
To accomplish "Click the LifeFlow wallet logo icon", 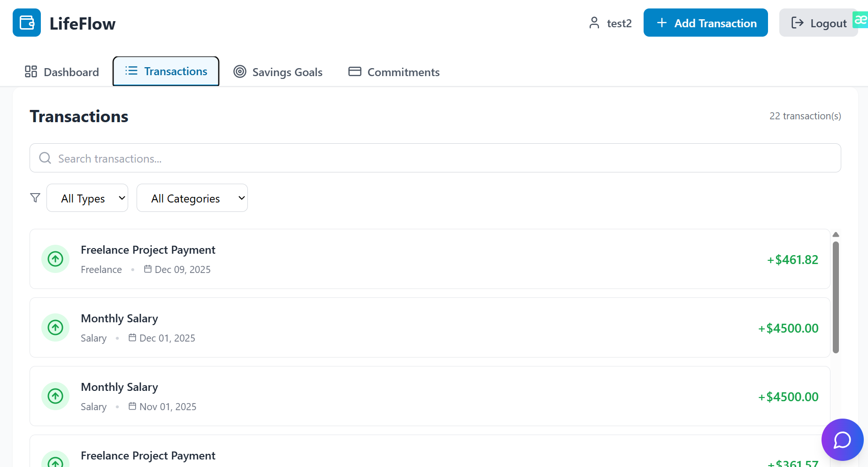I will [x=27, y=23].
